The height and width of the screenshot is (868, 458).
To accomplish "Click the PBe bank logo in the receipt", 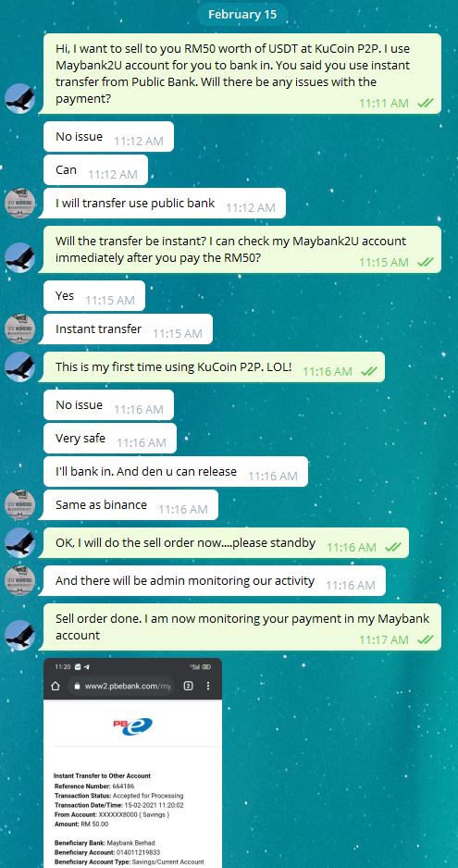I will [x=132, y=725].
